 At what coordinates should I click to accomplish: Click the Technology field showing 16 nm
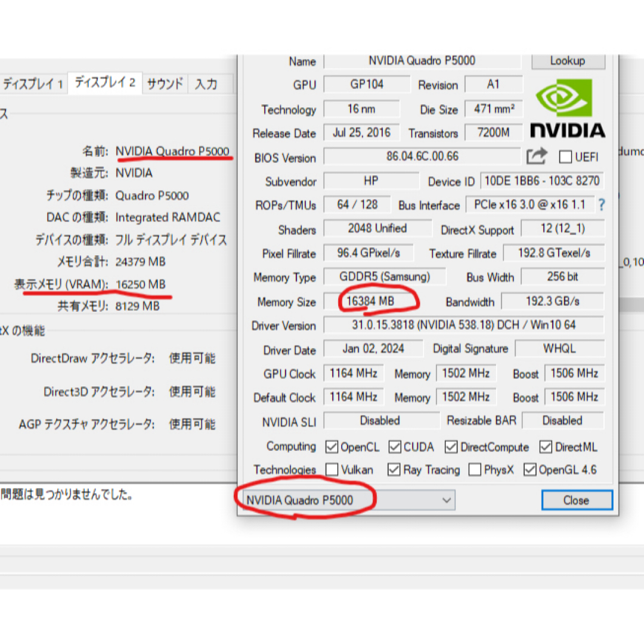click(361, 109)
